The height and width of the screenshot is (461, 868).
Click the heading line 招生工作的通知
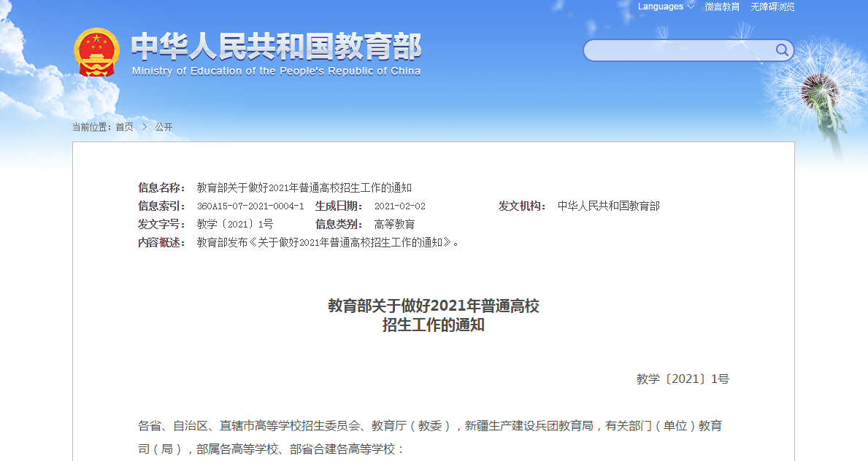pyautogui.click(x=434, y=325)
